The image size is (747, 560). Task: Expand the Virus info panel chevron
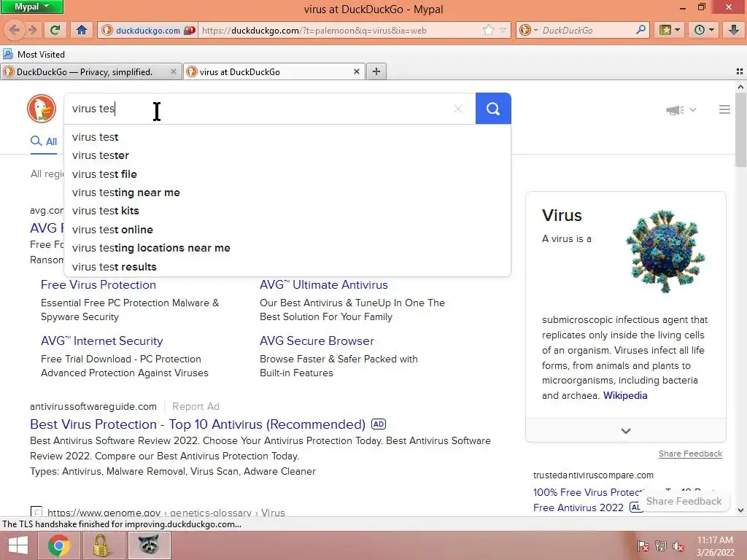[625, 431]
